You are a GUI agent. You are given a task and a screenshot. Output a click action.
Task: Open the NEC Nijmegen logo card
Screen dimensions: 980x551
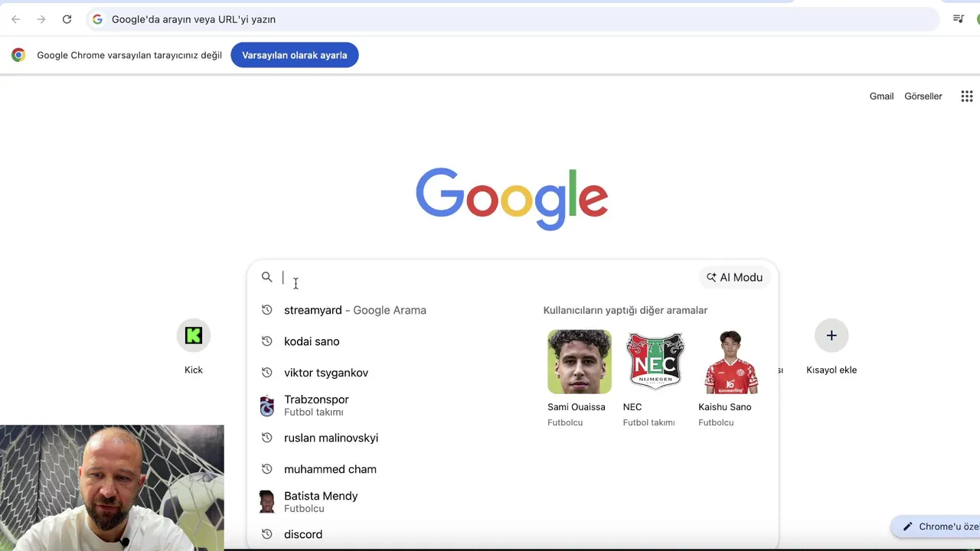click(x=655, y=362)
